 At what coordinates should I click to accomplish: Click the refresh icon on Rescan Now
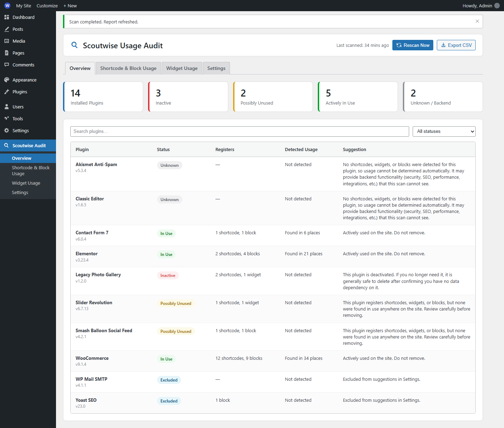pos(399,45)
